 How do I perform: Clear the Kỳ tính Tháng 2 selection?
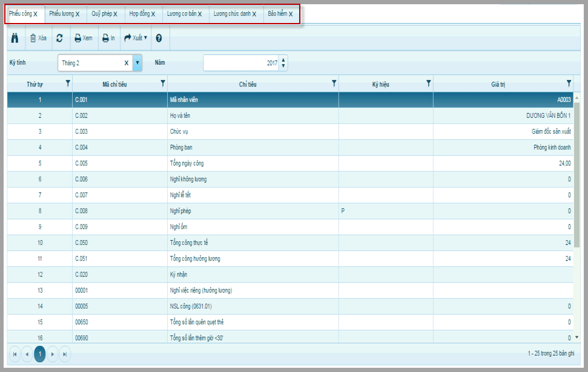click(x=127, y=63)
